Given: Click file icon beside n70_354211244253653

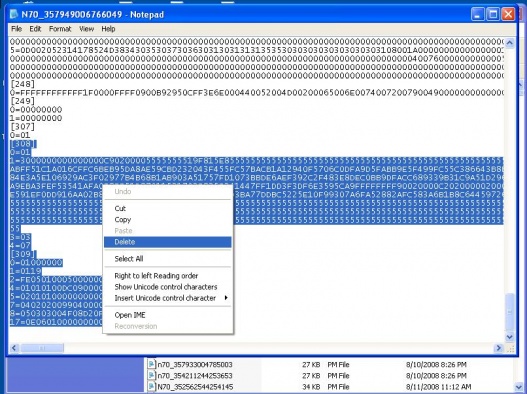Looking at the screenshot, I should click(152, 375).
